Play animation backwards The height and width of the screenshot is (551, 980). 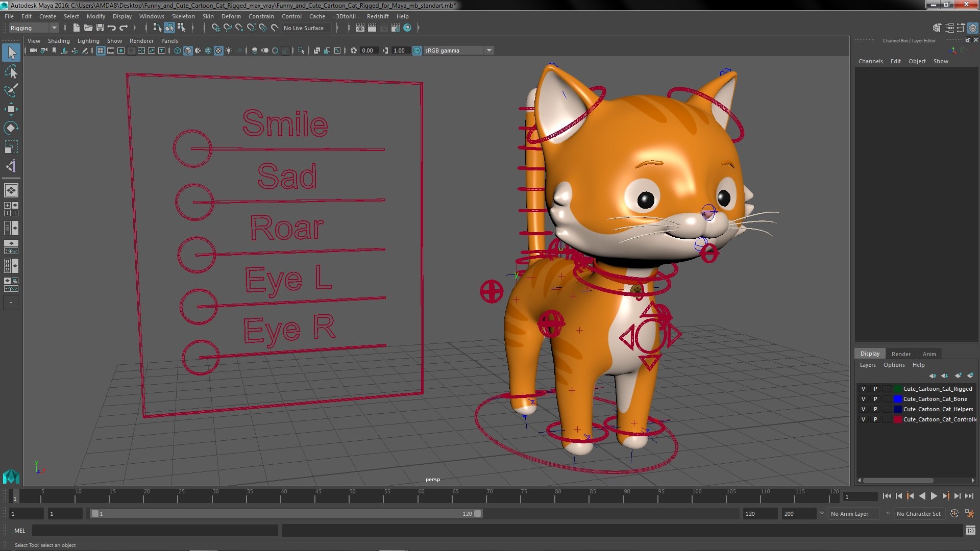pos(922,496)
